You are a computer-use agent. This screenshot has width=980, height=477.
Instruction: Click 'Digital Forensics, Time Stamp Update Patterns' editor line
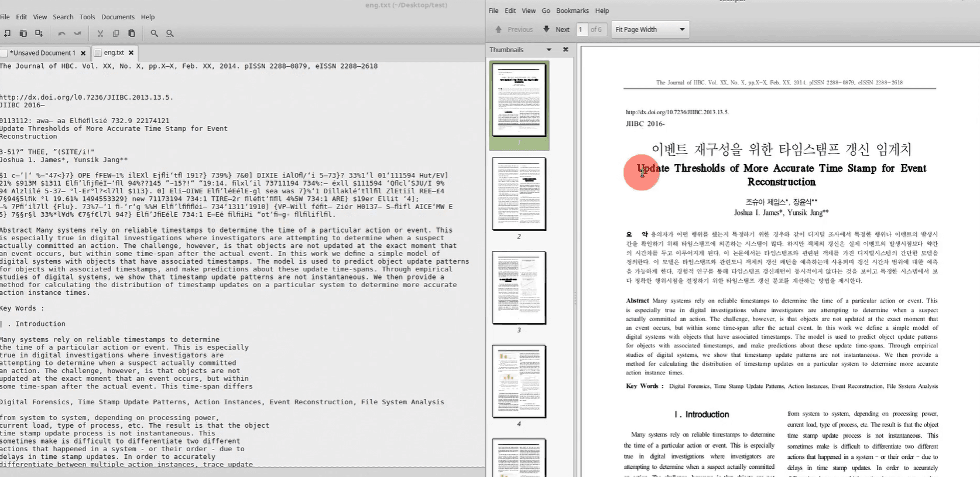click(222, 402)
